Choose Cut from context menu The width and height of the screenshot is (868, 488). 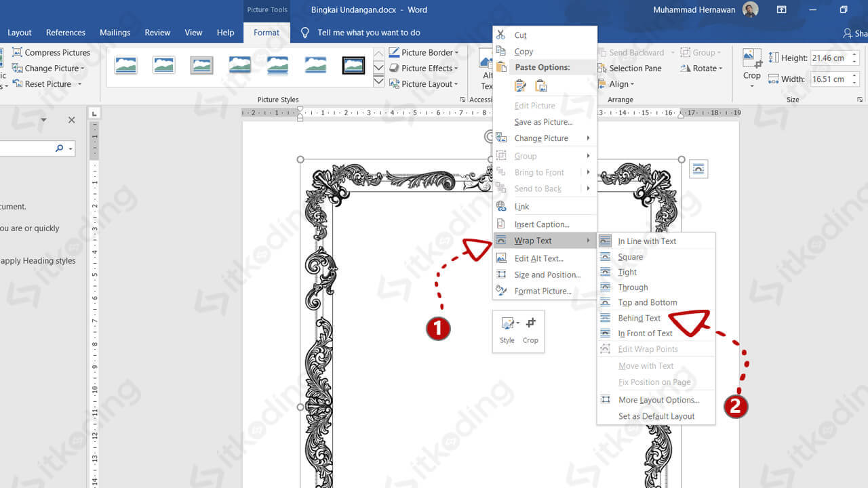click(x=545, y=35)
